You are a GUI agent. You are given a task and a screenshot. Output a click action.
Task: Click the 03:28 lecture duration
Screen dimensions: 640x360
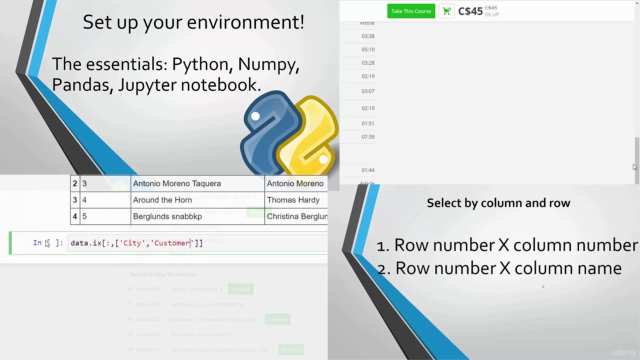tap(368, 63)
